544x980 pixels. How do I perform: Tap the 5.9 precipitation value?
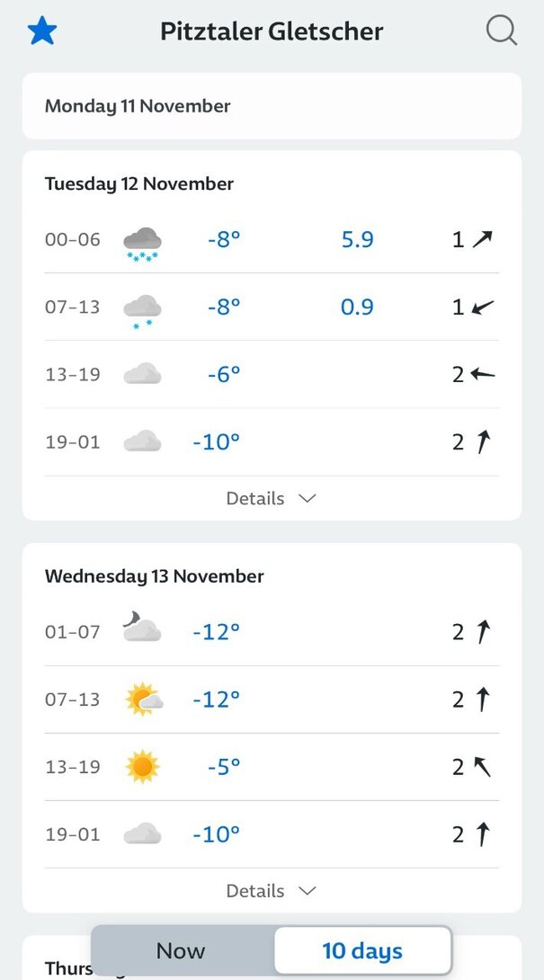[x=357, y=239]
